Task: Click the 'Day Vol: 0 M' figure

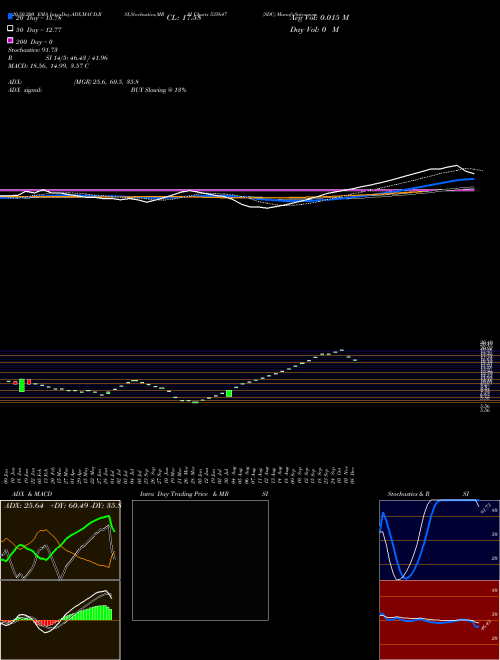Action: [x=314, y=29]
